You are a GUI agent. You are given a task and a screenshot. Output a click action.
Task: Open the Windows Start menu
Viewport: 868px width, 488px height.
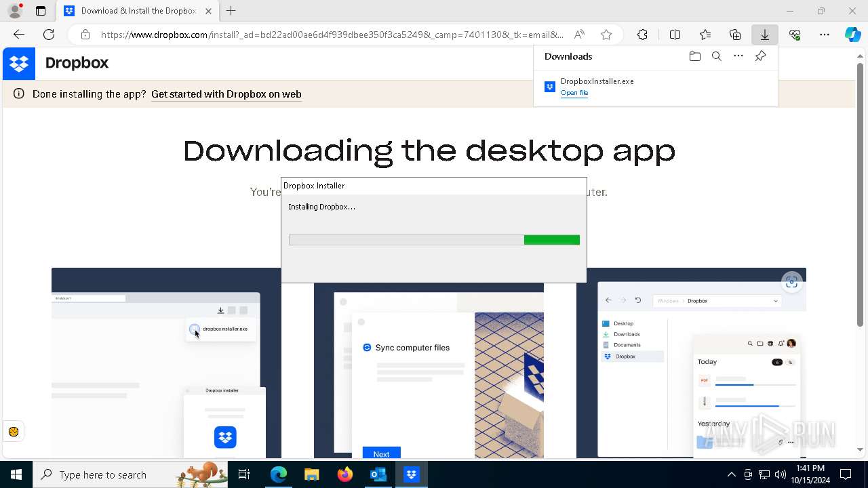pyautogui.click(x=16, y=474)
